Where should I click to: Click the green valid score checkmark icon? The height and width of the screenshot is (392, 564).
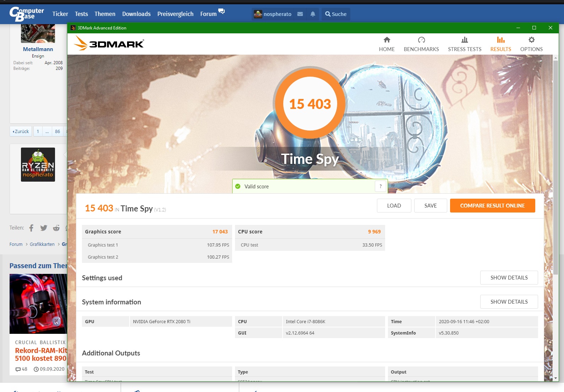[x=238, y=186]
